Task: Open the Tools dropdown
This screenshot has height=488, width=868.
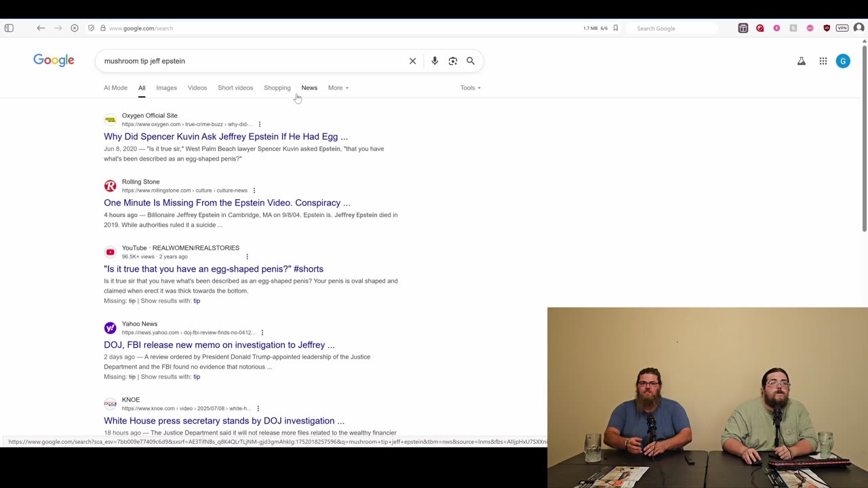Action: click(470, 87)
